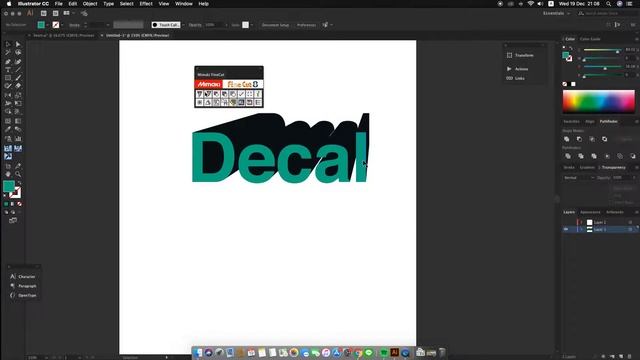Click the None swatch in Color panel
640x360 pixels.
[565, 84]
